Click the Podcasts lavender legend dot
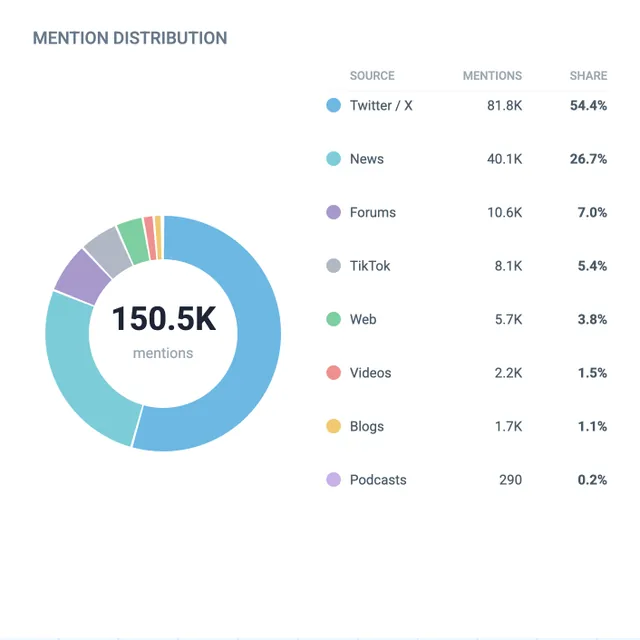 click(x=333, y=480)
